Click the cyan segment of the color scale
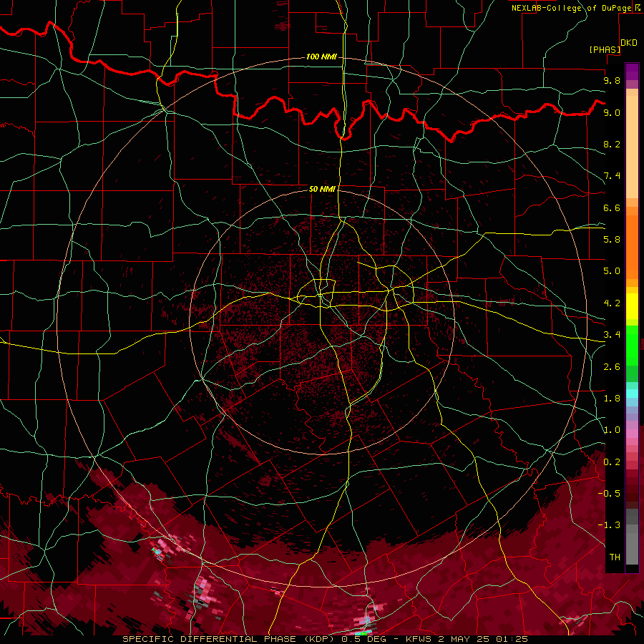644x644 pixels. click(632, 393)
